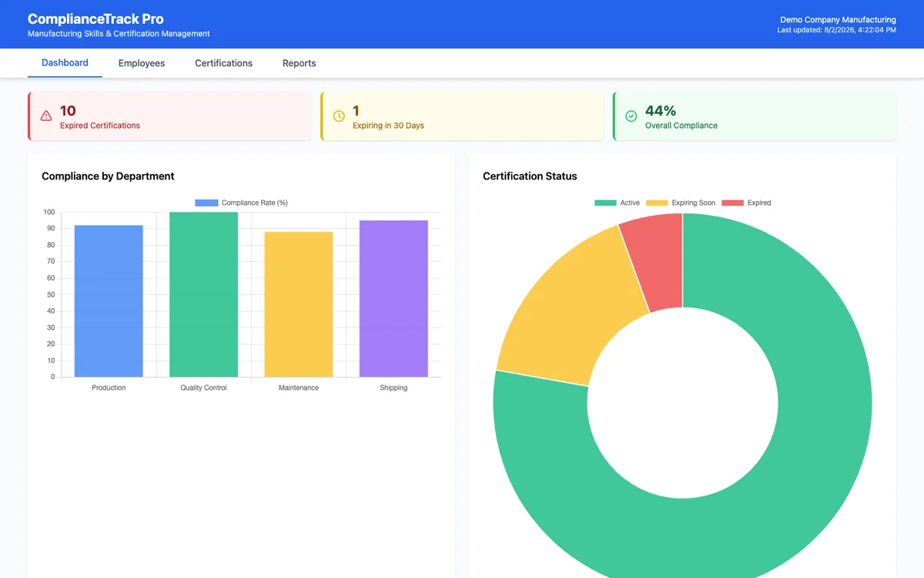Click the Demo Company Manufacturing name
924x578 pixels.
838,20
